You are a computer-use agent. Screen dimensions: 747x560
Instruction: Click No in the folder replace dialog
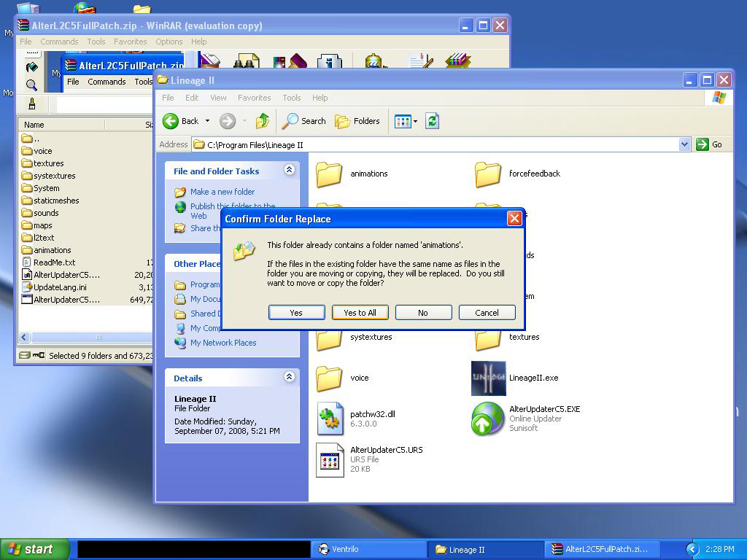pyautogui.click(x=423, y=313)
